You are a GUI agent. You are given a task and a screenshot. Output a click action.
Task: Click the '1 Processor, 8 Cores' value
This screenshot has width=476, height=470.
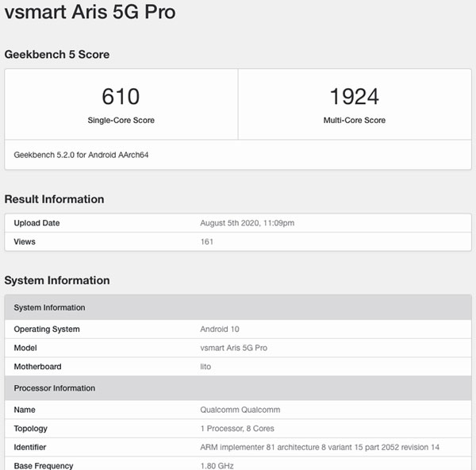coord(237,429)
